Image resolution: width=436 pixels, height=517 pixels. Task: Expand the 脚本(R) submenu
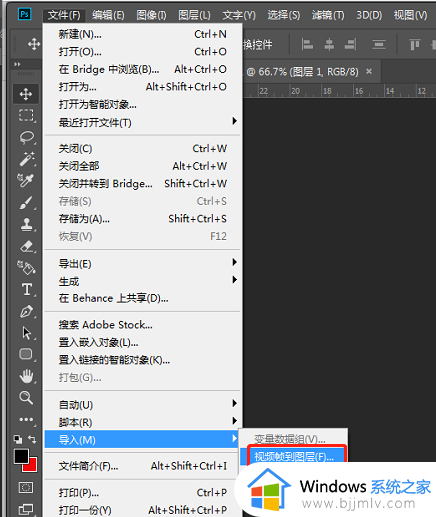pos(143,422)
